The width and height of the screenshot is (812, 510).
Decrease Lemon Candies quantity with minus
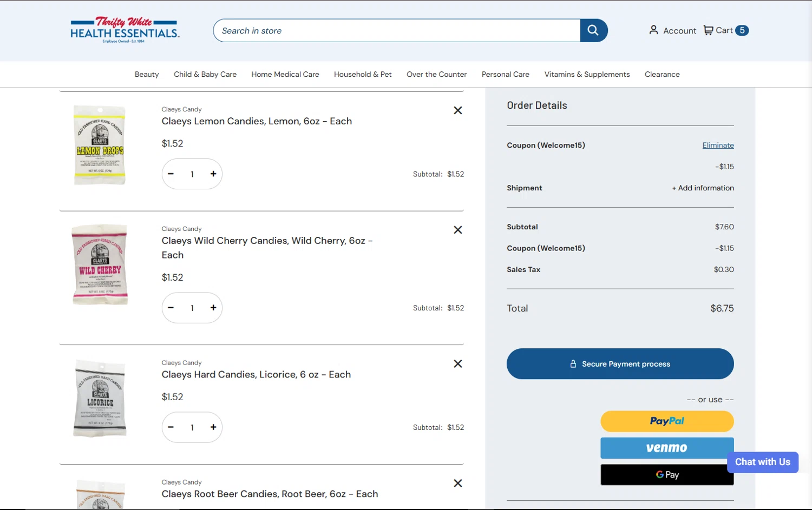[x=171, y=174]
